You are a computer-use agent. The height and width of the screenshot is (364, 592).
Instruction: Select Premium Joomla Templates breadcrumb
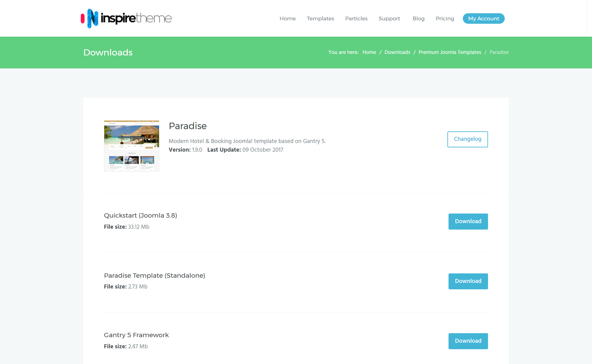[x=450, y=52]
